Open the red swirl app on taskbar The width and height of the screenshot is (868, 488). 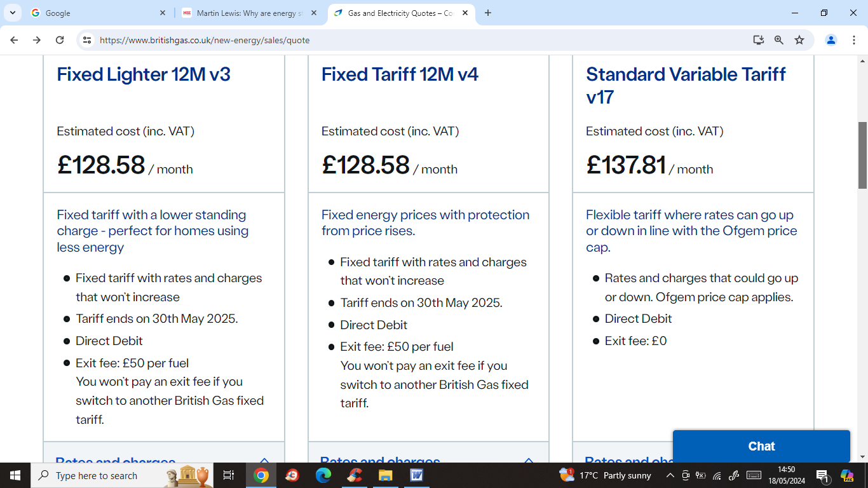pyautogui.click(x=292, y=475)
